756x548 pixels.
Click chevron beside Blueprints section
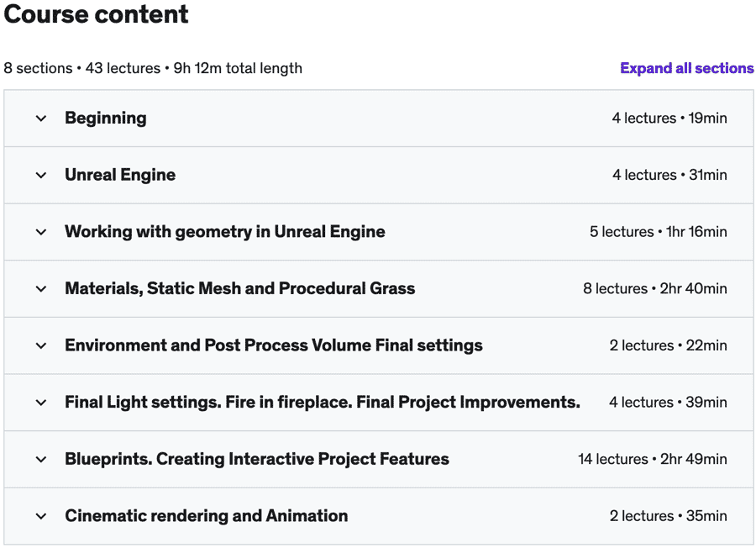[x=41, y=459]
